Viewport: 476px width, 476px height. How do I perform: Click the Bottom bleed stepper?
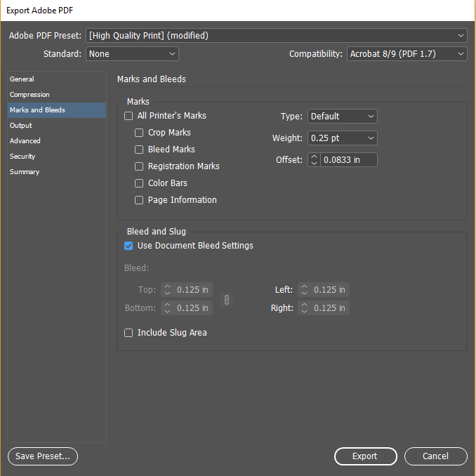pyautogui.click(x=167, y=308)
